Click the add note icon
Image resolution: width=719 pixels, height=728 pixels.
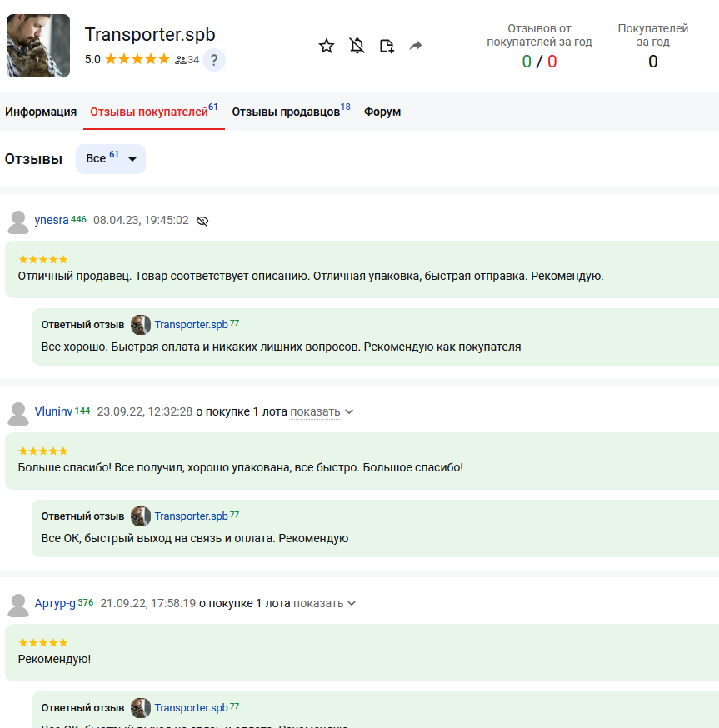tap(387, 46)
